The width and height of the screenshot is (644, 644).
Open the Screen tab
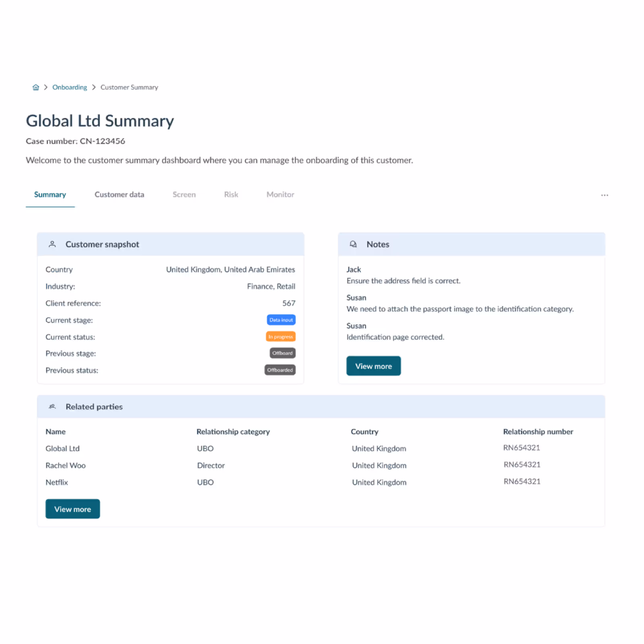pos(184,194)
